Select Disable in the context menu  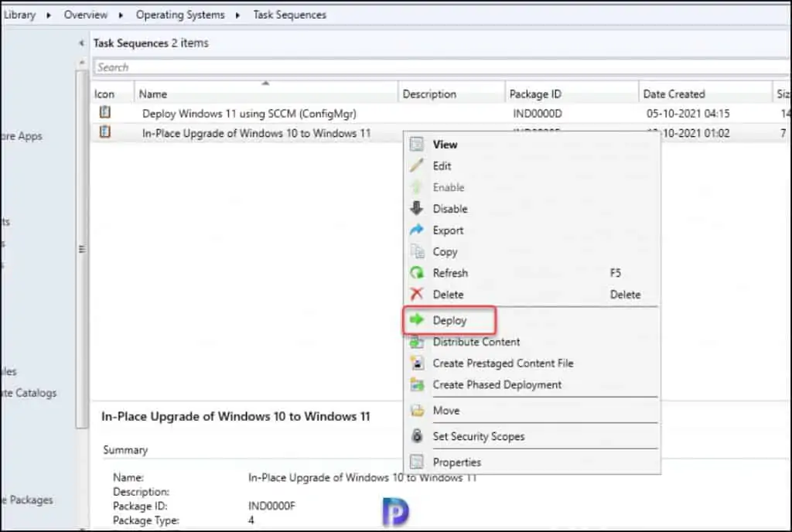pyautogui.click(x=532, y=209)
